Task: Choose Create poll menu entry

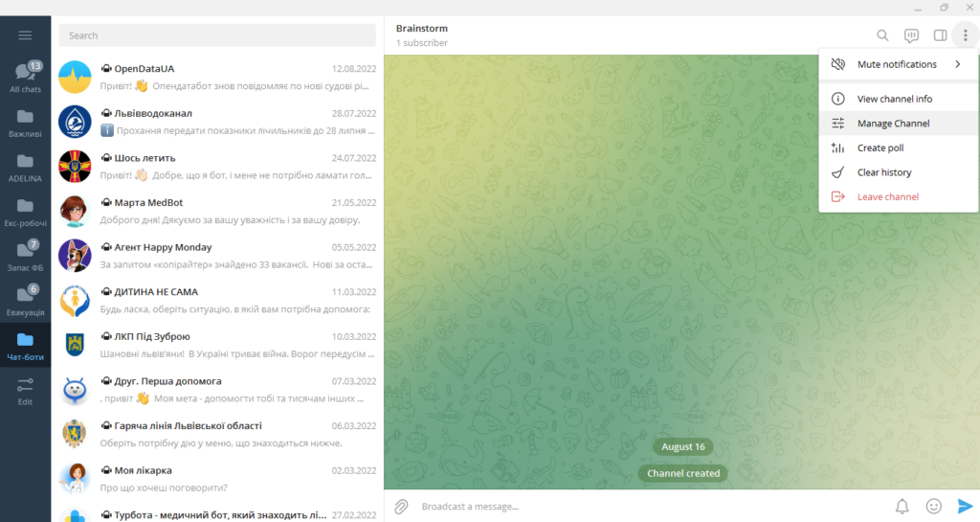Action: point(880,148)
